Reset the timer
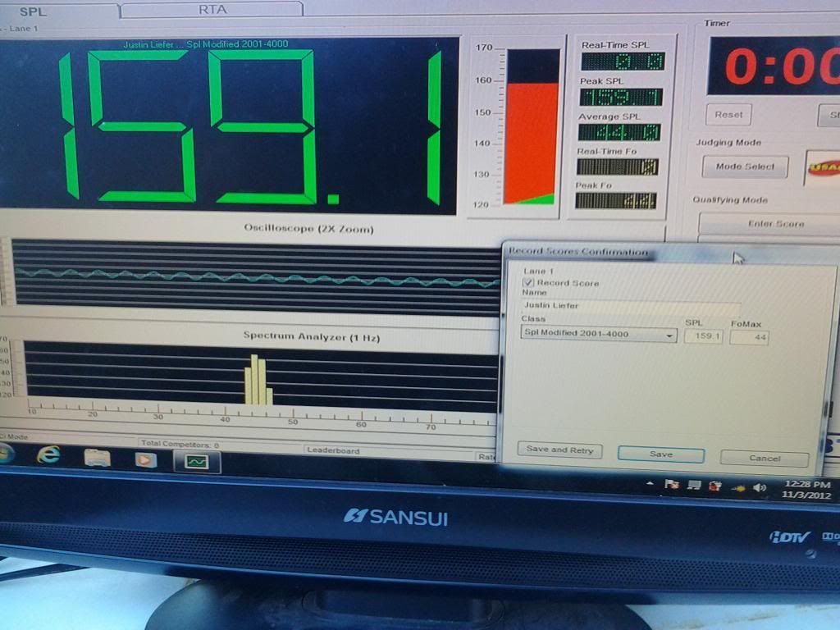The height and width of the screenshot is (630, 840). pos(728,115)
